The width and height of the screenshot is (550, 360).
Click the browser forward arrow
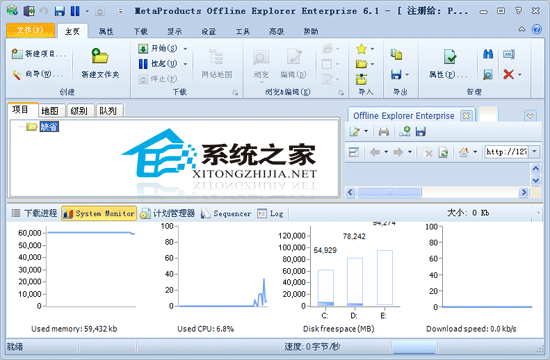(398, 152)
